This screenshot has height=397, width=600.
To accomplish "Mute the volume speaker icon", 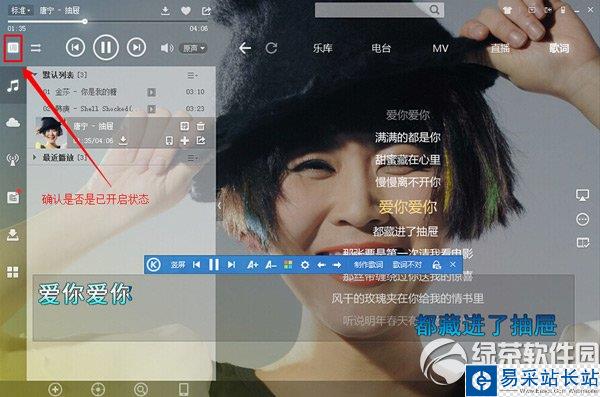I will [167, 48].
